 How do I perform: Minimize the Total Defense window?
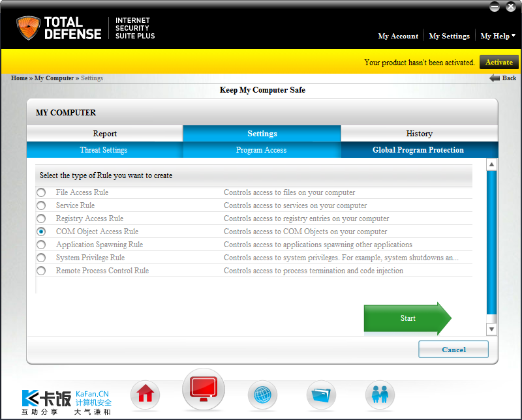pos(495,7)
